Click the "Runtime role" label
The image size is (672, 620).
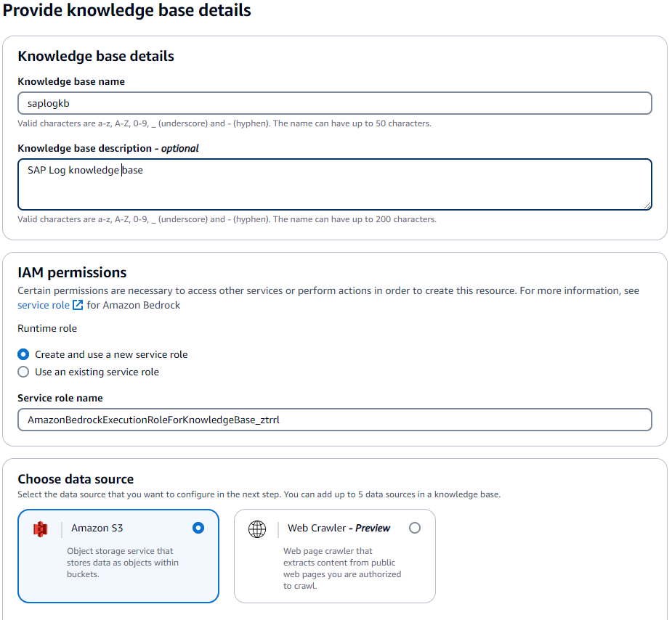[x=46, y=328]
